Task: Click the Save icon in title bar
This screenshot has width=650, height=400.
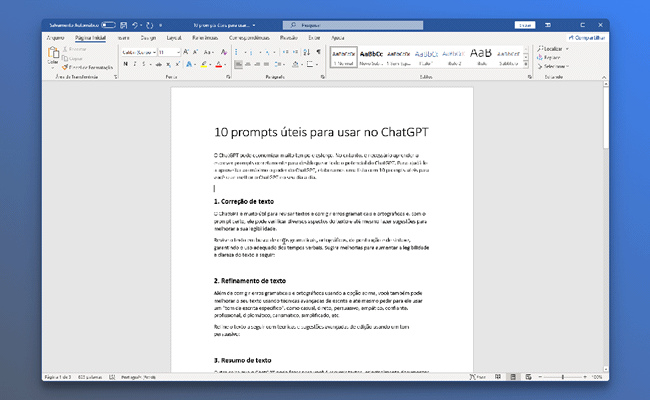Action: [124, 25]
